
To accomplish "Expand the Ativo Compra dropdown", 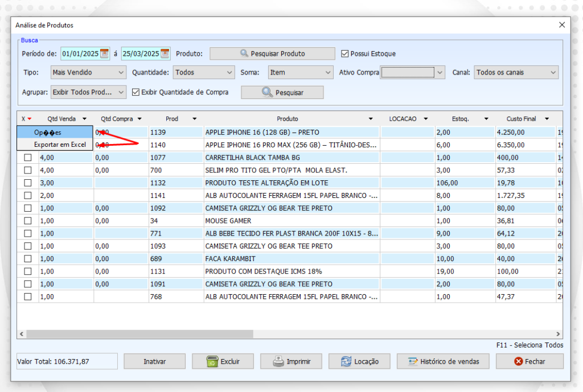I will coord(440,72).
